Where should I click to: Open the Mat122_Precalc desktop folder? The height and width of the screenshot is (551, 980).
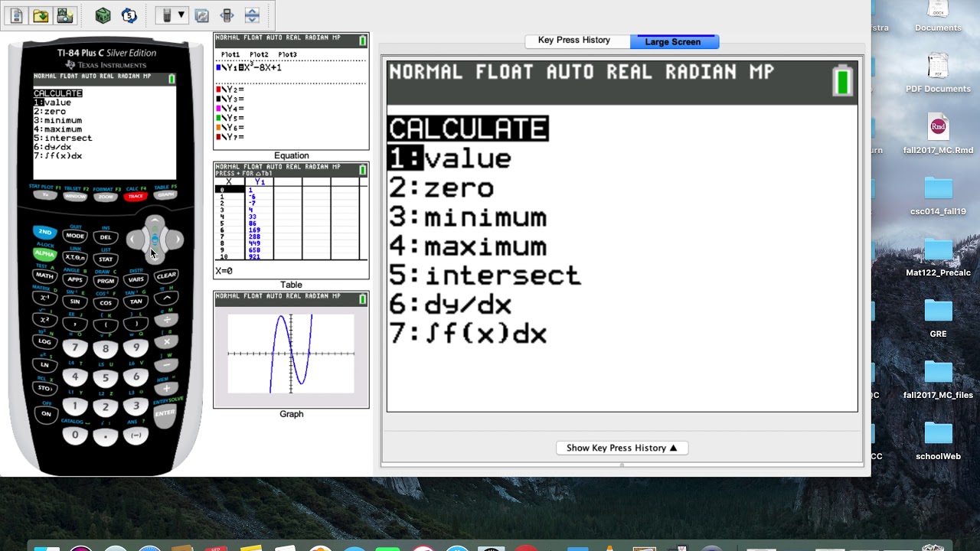click(938, 257)
